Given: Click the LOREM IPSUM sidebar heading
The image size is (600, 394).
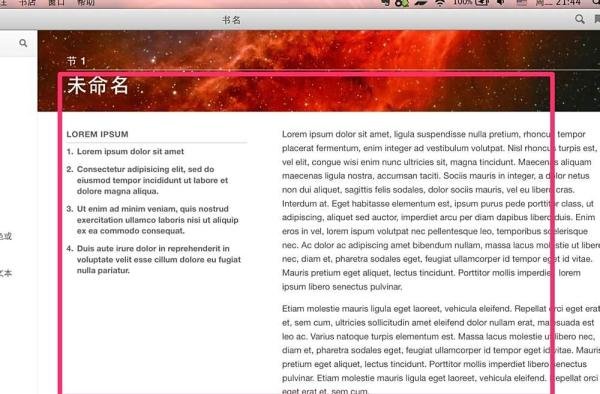Looking at the screenshot, I should point(97,134).
